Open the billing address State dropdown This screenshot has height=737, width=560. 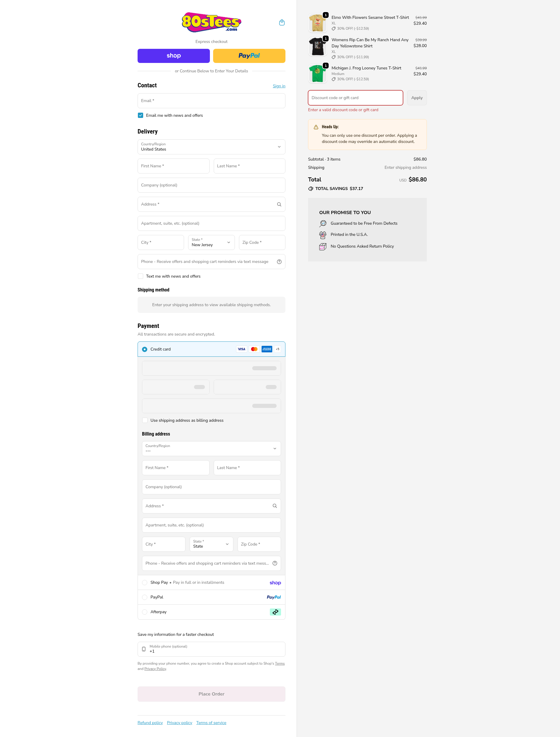point(211,544)
